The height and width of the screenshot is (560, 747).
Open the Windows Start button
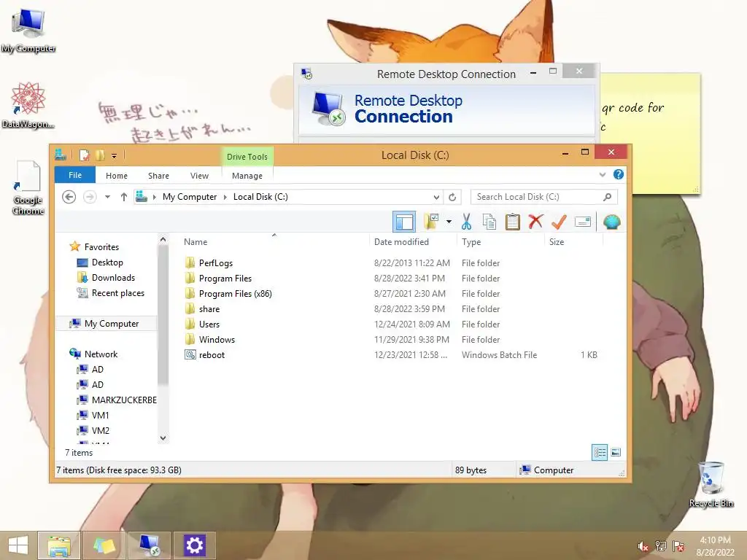tap(18, 545)
